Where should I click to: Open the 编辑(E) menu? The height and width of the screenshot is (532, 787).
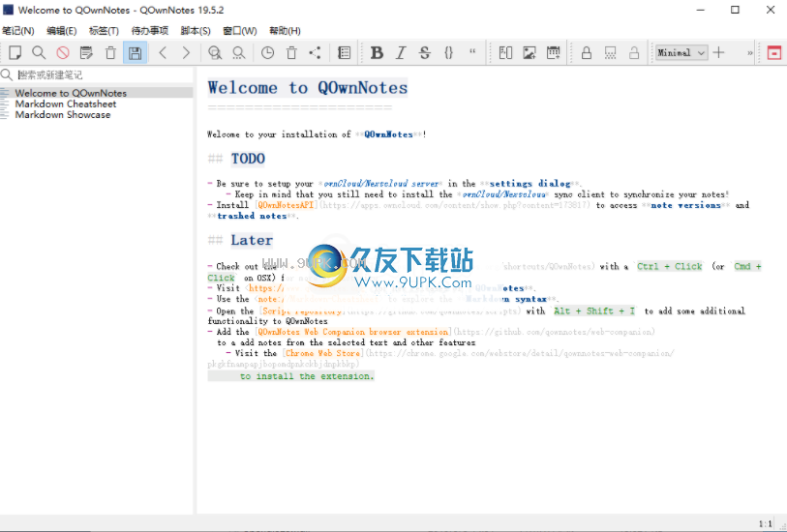tap(62, 31)
